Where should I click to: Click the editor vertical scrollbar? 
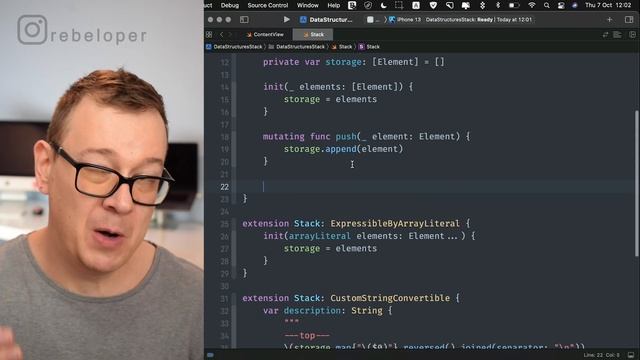637,184
